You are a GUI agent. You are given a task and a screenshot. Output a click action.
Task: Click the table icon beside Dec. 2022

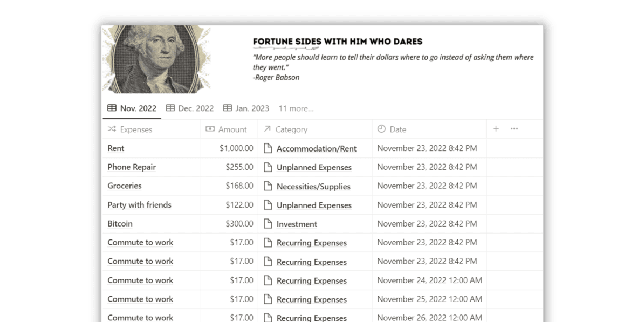170,108
